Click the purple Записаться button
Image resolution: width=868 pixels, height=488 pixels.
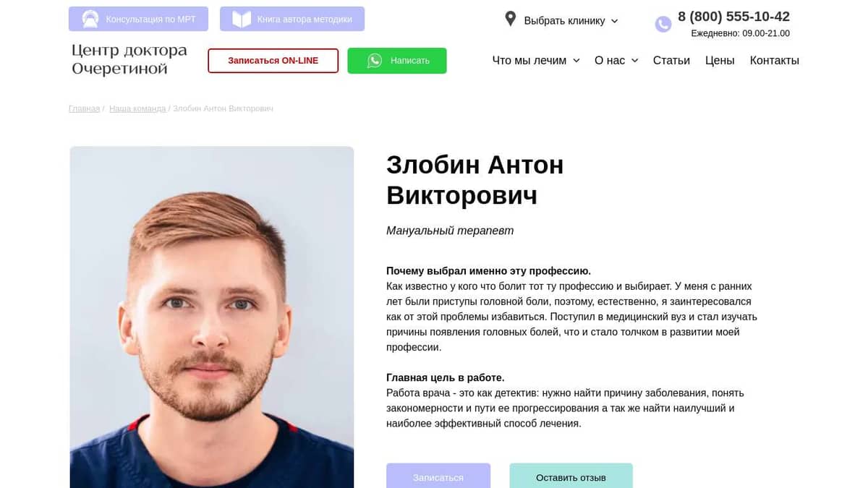point(438,476)
